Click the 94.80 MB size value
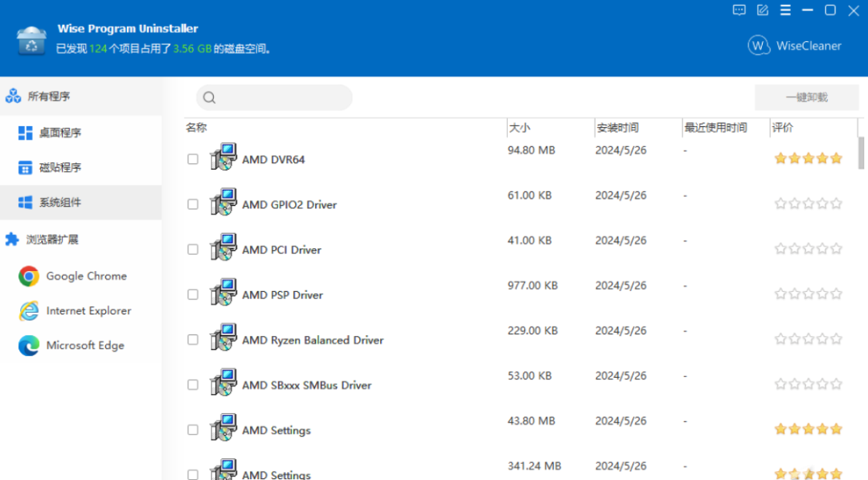The width and height of the screenshot is (868, 480). 531,150
